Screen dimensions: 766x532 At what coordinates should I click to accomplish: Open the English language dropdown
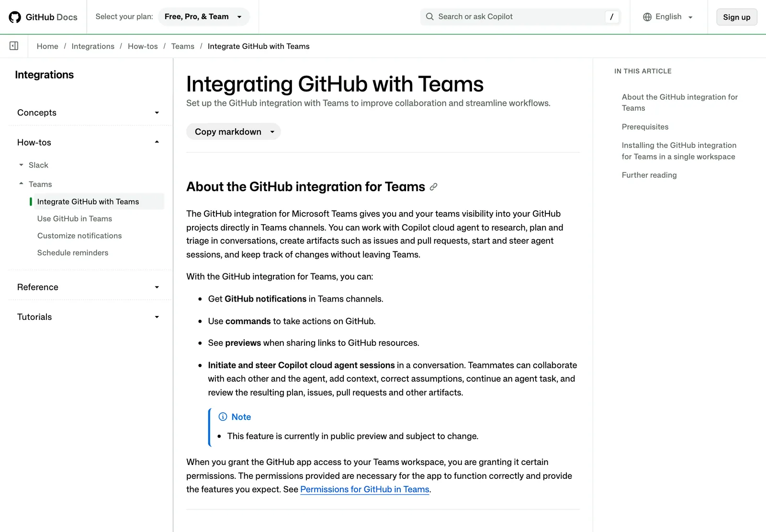click(668, 17)
